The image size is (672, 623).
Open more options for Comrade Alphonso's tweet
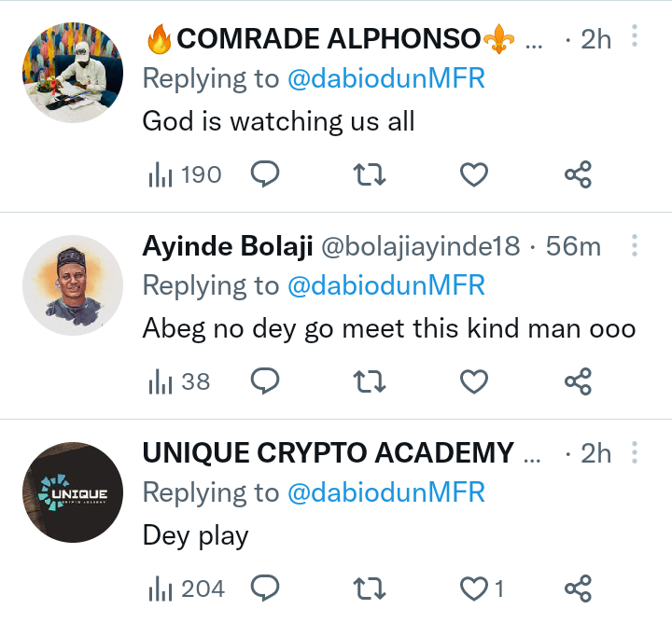tap(635, 37)
